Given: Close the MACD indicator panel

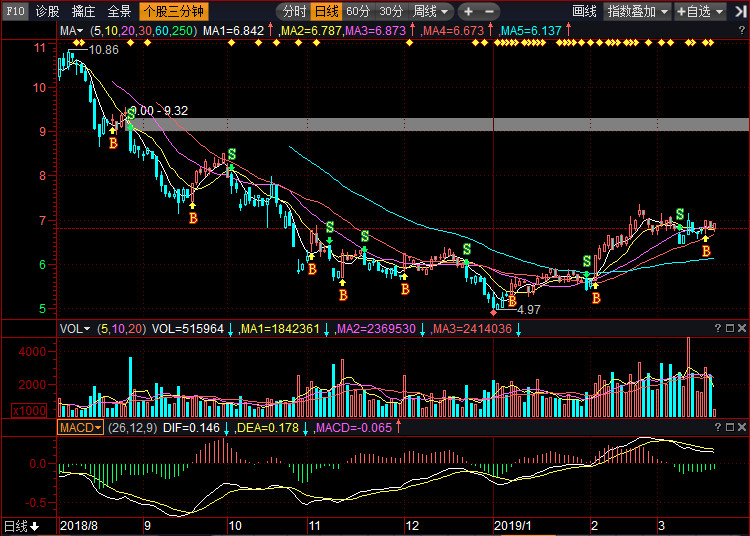Looking at the screenshot, I should [x=742, y=427].
